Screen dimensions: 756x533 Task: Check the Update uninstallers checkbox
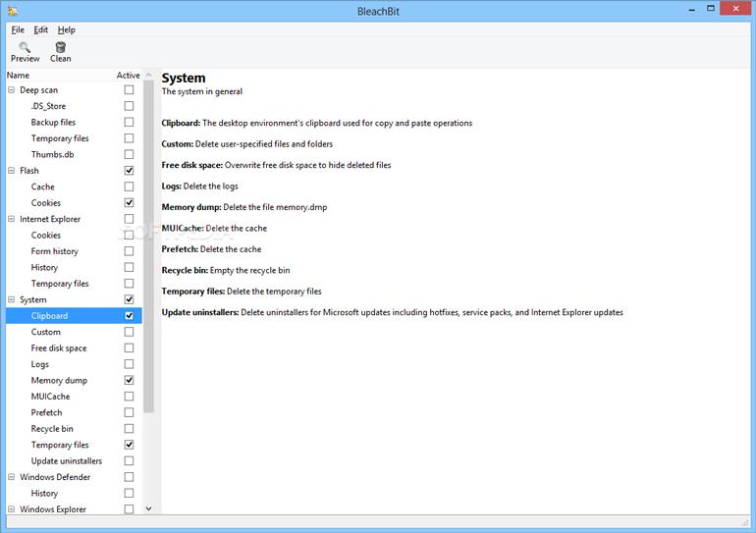[x=129, y=460]
